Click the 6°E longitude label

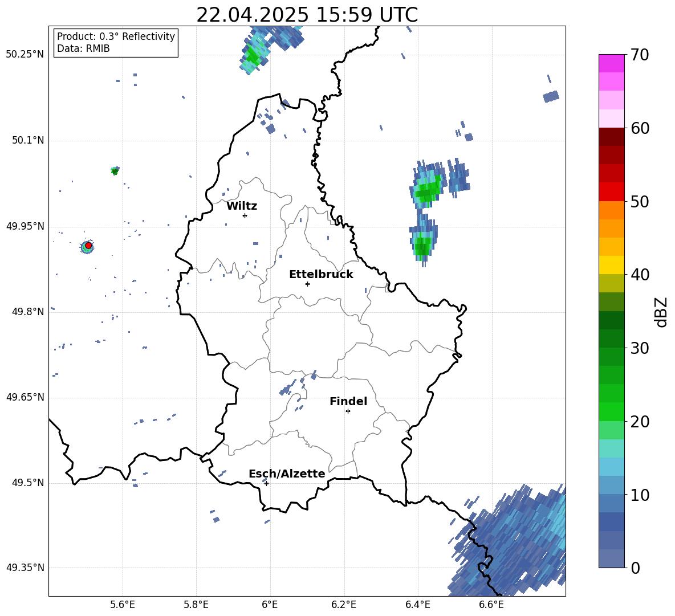click(270, 605)
